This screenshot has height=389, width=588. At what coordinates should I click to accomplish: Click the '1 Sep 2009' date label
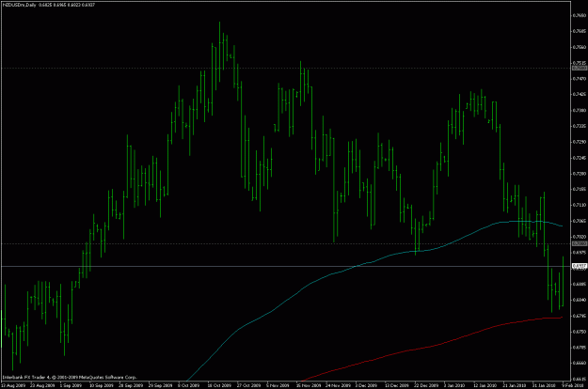[x=71, y=385]
